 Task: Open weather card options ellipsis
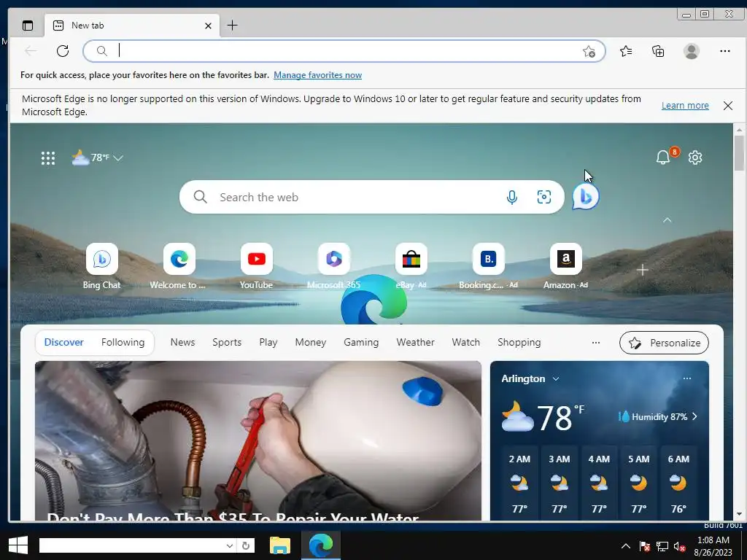687,378
